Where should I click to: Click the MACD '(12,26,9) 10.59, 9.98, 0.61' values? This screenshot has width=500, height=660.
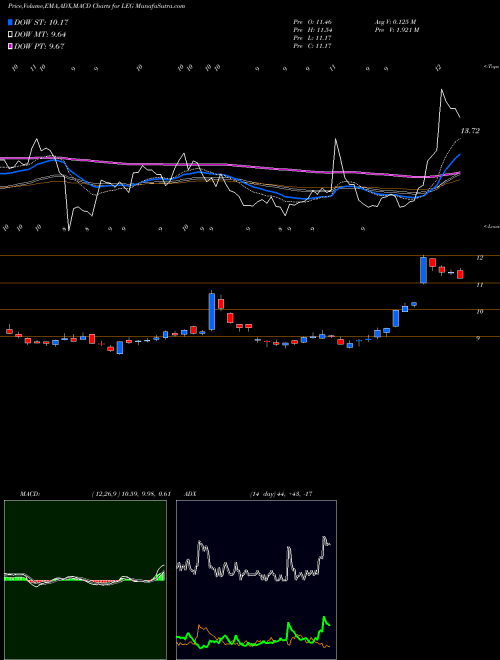[130, 494]
